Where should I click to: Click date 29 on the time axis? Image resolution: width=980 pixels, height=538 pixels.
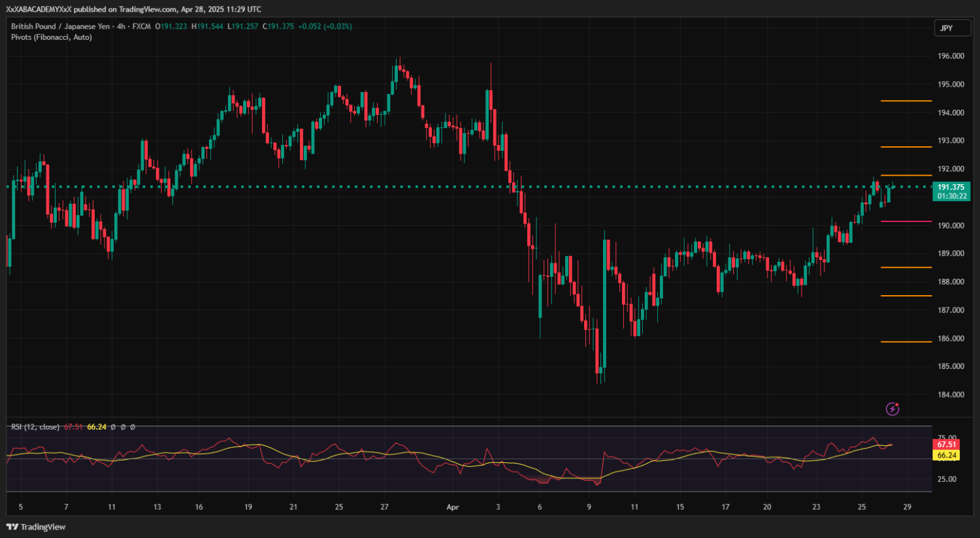click(907, 507)
